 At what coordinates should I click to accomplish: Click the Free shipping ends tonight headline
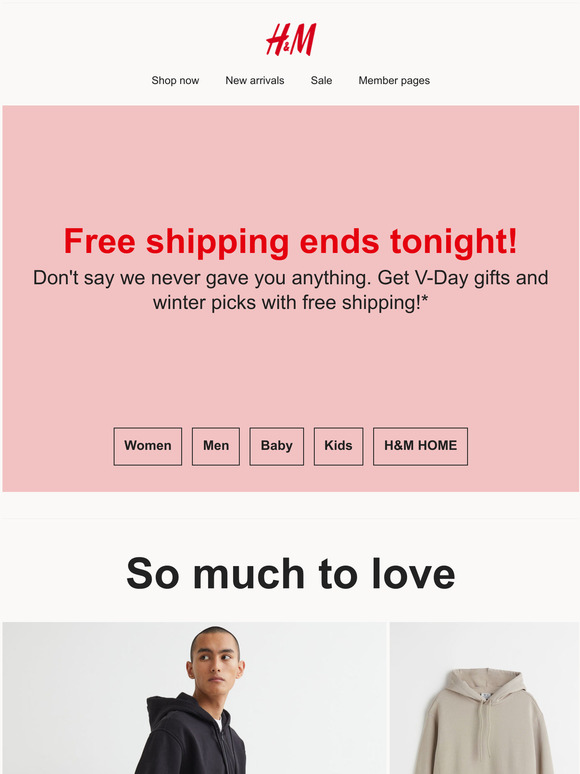tap(290, 241)
